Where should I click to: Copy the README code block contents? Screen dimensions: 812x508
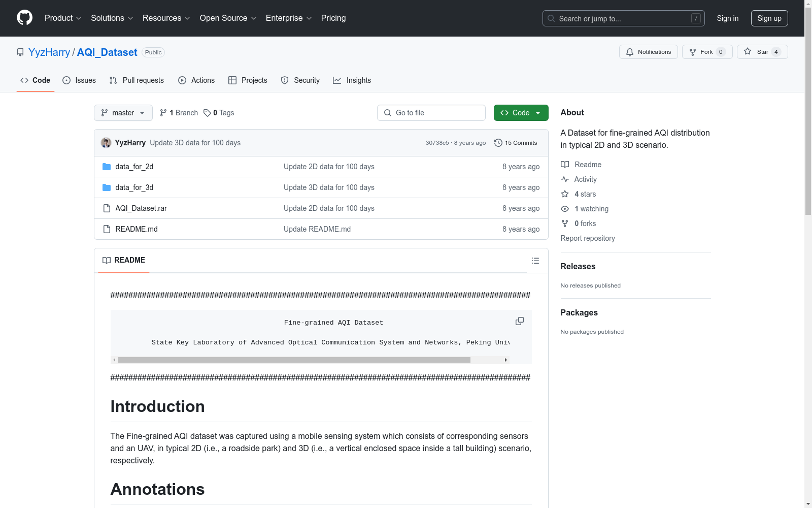[x=520, y=321]
